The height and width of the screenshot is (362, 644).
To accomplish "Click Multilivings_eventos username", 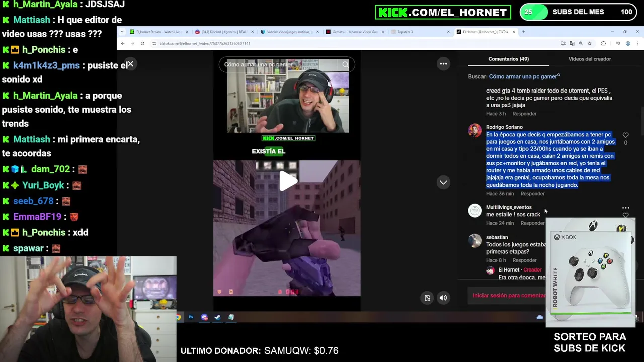I will [x=509, y=207].
